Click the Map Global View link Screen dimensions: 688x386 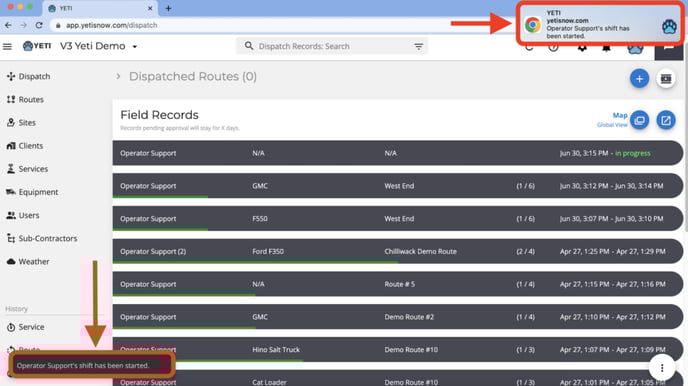(x=613, y=120)
